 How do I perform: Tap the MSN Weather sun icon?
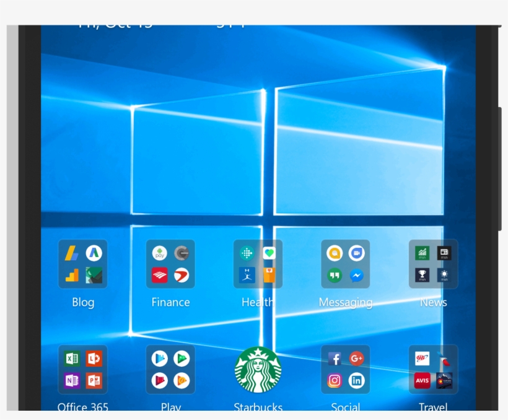point(444,275)
